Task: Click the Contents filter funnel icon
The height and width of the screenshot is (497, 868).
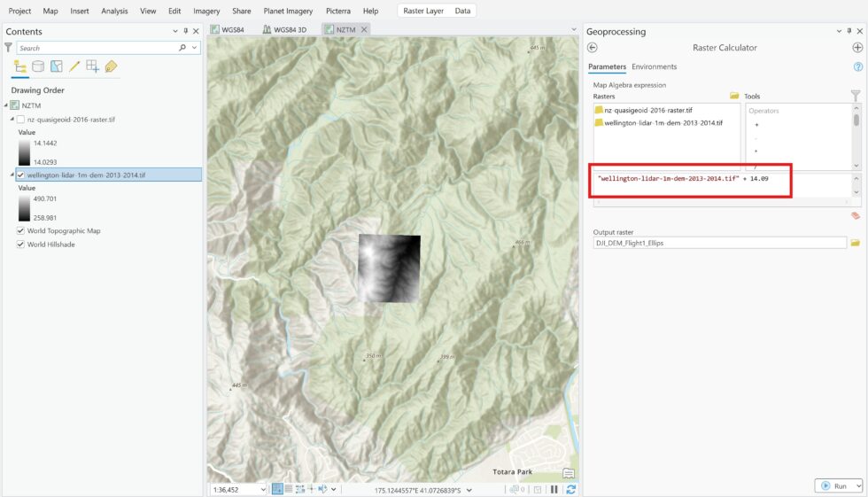Action: coord(8,48)
